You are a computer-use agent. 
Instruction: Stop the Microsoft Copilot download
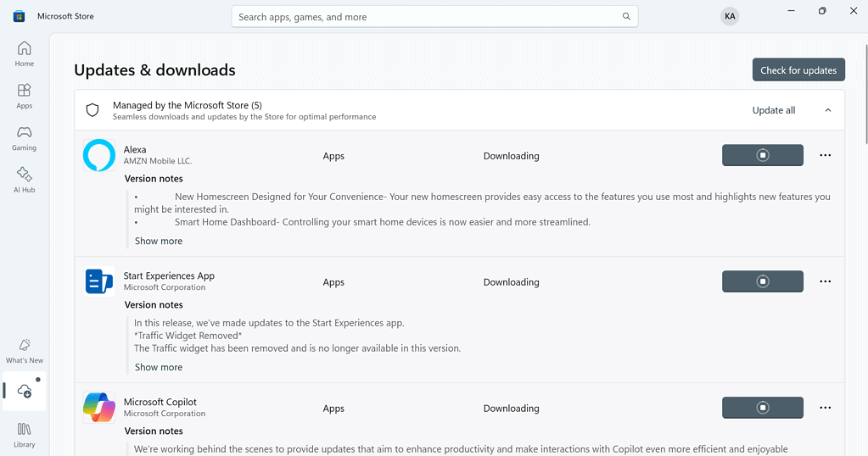coord(762,408)
